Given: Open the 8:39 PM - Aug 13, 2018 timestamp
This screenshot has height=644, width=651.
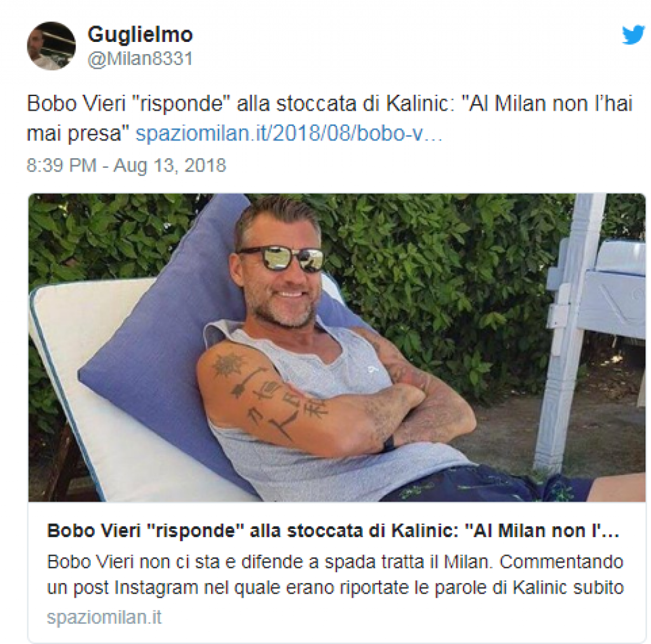Looking at the screenshot, I should coord(127,165).
